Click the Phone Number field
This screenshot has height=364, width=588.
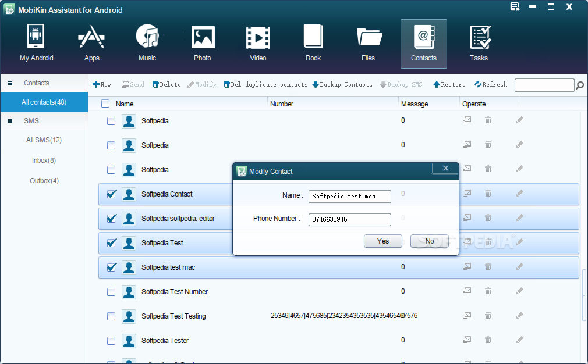click(x=349, y=219)
